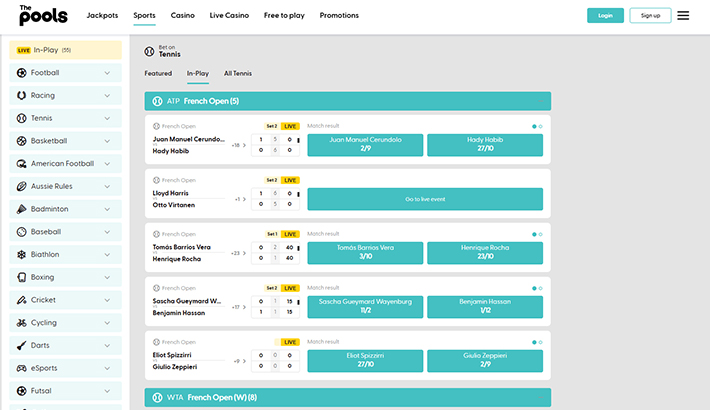The height and width of the screenshot is (410, 710).
Task: Switch to the In-Play tennis tab
Action: coord(198,73)
